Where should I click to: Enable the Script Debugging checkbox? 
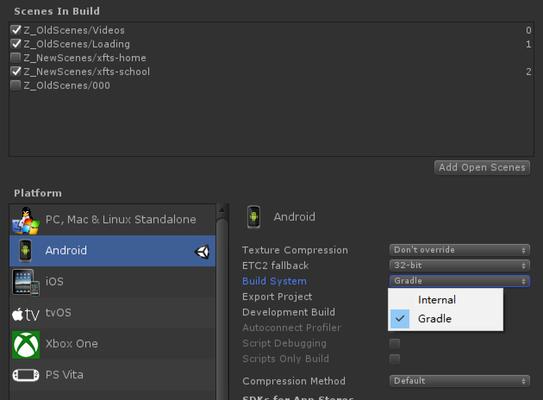[394, 343]
